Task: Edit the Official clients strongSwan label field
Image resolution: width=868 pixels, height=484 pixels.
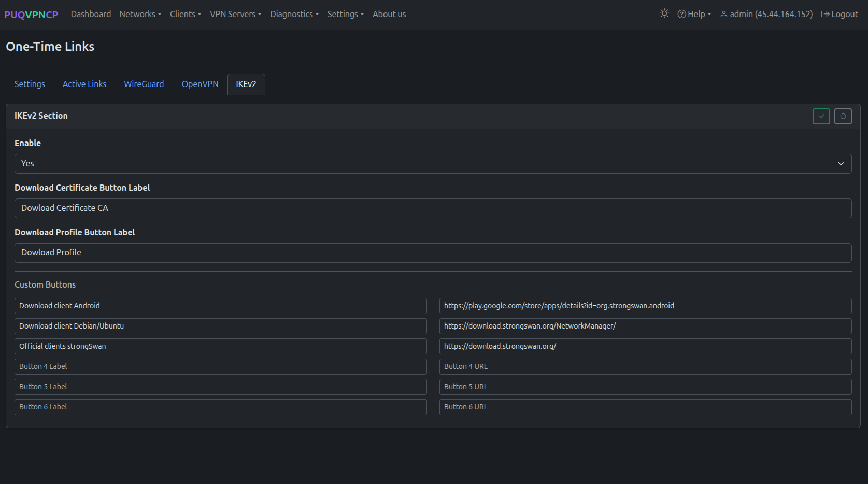Action: pyautogui.click(x=221, y=346)
